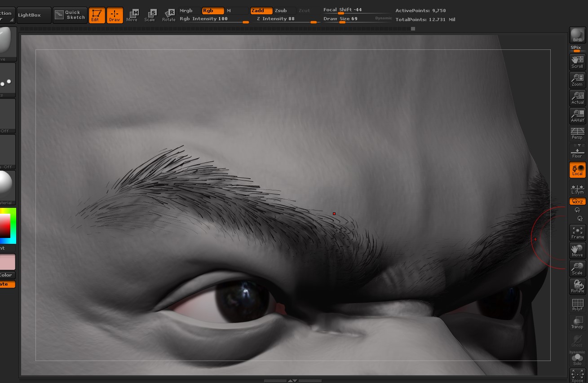Toggle XYZ rotation mode

tap(577, 202)
